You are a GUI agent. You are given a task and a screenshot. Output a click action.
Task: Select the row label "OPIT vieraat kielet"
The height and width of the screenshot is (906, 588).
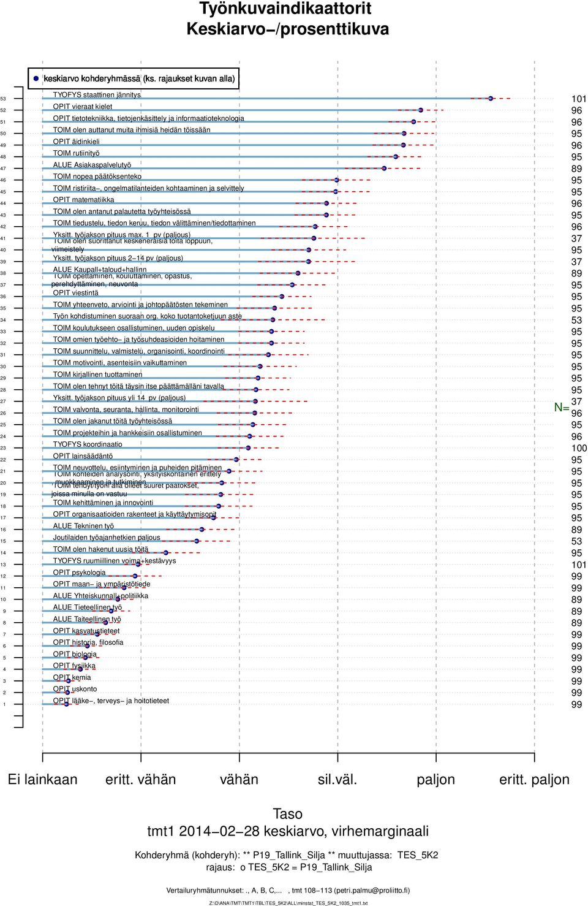[x=83, y=107]
